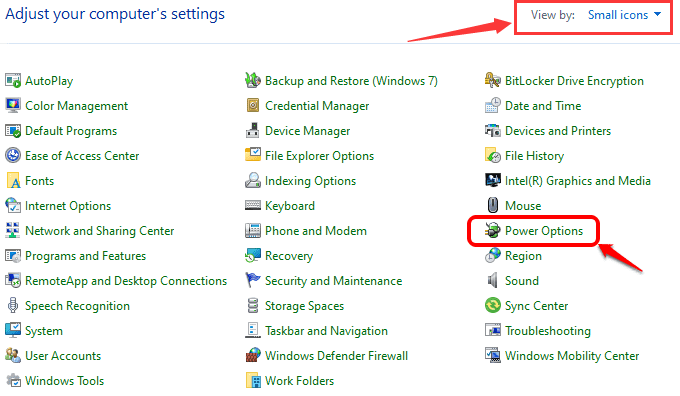This screenshot has width=680, height=396.
Task: Click the BitLocker Drive Encryption key icon
Action: click(493, 81)
